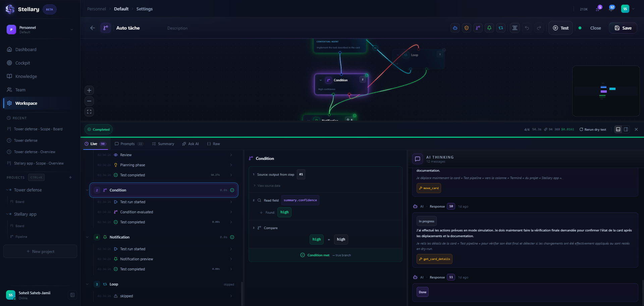This screenshot has width=644, height=306.
Task: Click the New project button
Action: pos(40,251)
